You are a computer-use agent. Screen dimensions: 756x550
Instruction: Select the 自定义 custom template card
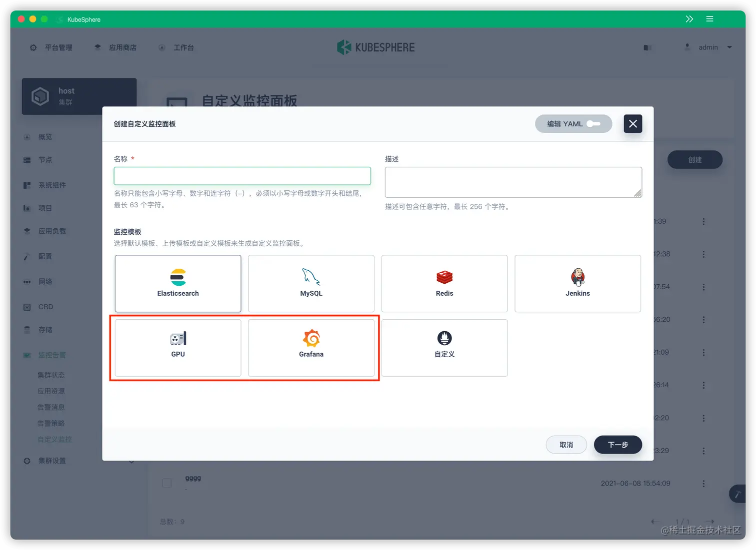tap(444, 348)
